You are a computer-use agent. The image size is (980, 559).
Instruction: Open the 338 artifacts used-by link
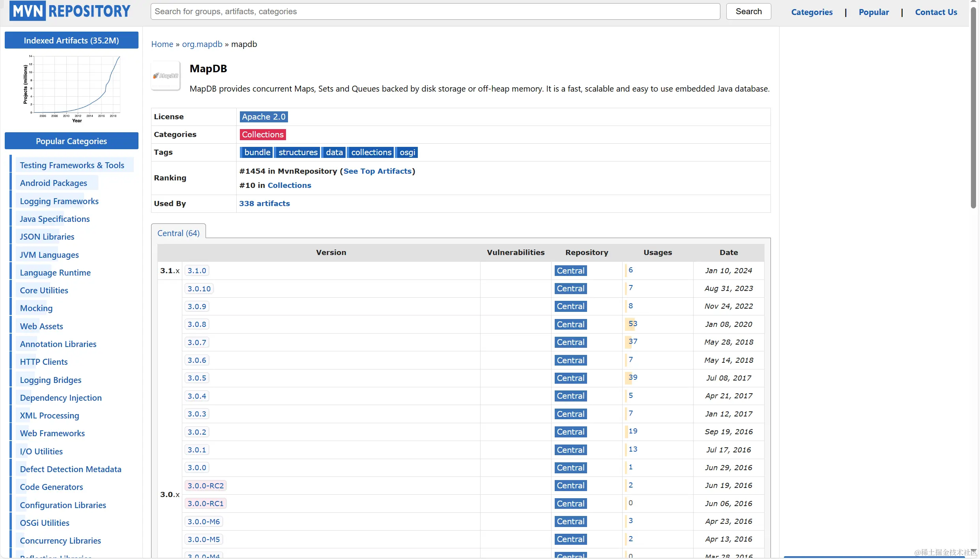coord(264,204)
